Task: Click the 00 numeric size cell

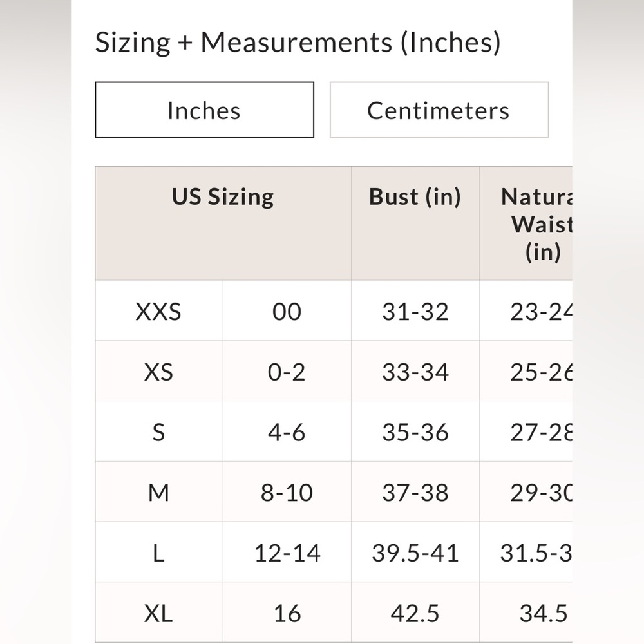Action: 287,311
